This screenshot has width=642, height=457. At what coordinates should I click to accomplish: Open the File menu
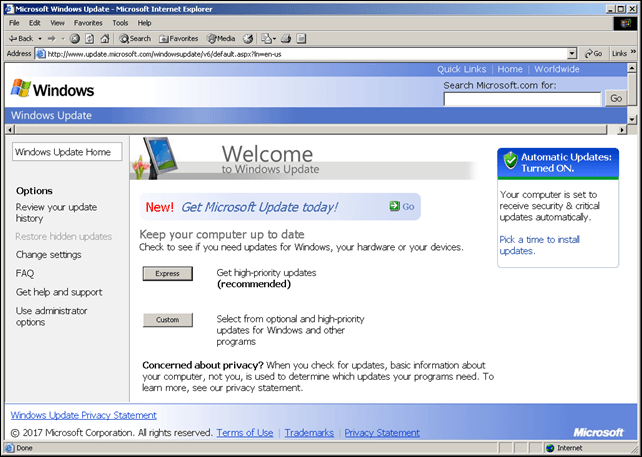click(14, 23)
